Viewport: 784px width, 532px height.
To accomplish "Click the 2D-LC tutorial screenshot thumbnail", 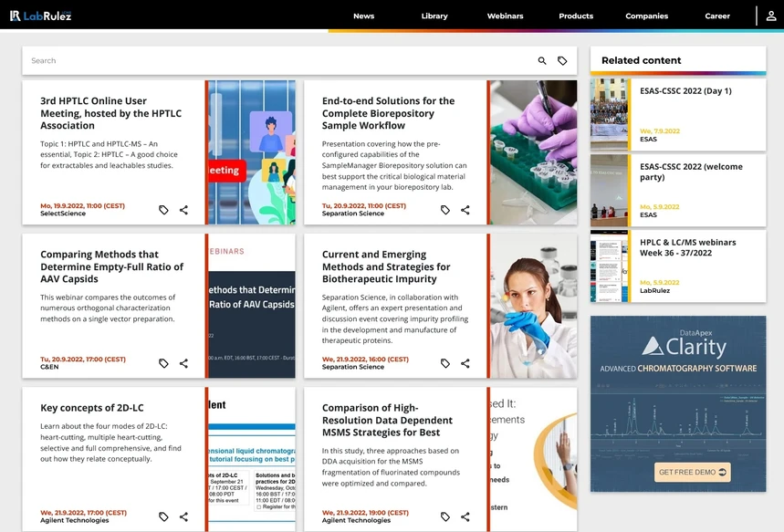I will (252, 460).
